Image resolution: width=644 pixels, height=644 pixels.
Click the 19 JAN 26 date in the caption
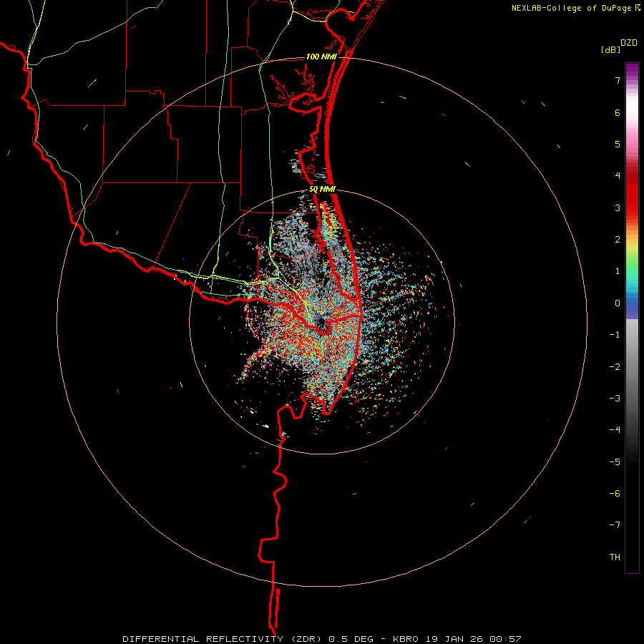click(x=454, y=639)
